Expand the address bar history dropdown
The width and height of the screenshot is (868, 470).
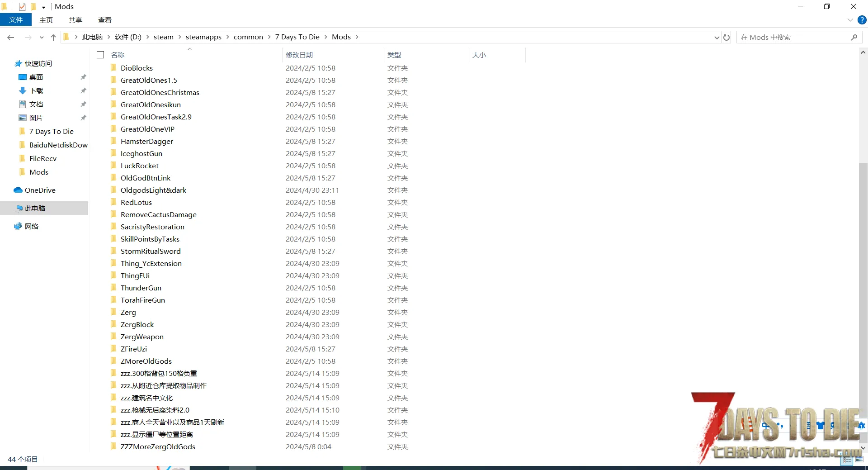coord(717,38)
